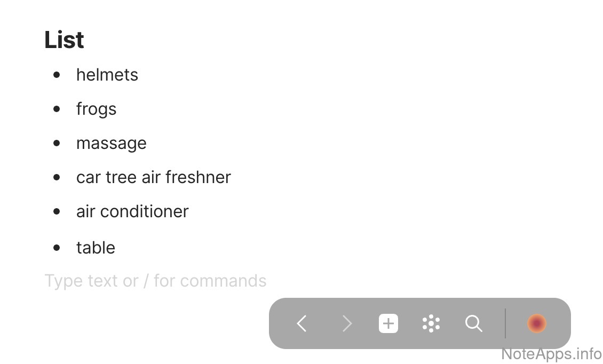Click the "List" heading
Screen dimensions: 603x364
point(64,40)
